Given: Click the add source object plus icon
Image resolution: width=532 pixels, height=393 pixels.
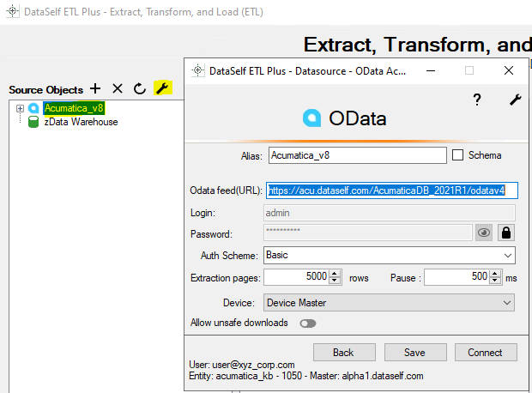Looking at the screenshot, I should tap(95, 89).
